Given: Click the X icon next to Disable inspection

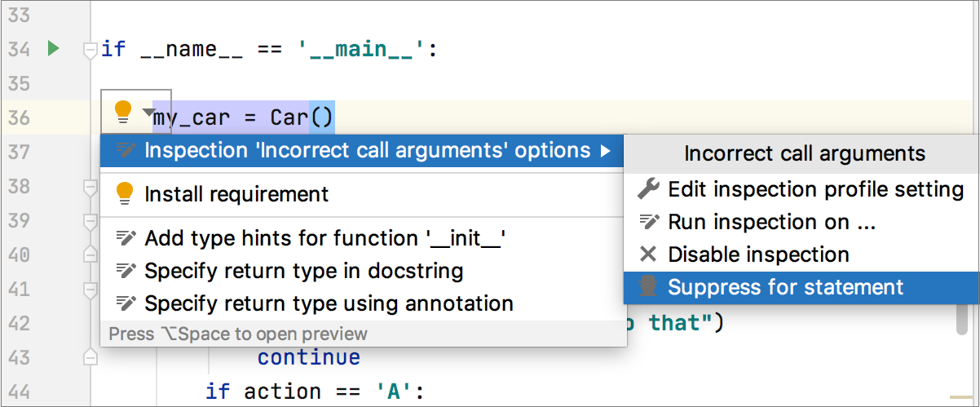Looking at the screenshot, I should [648, 254].
